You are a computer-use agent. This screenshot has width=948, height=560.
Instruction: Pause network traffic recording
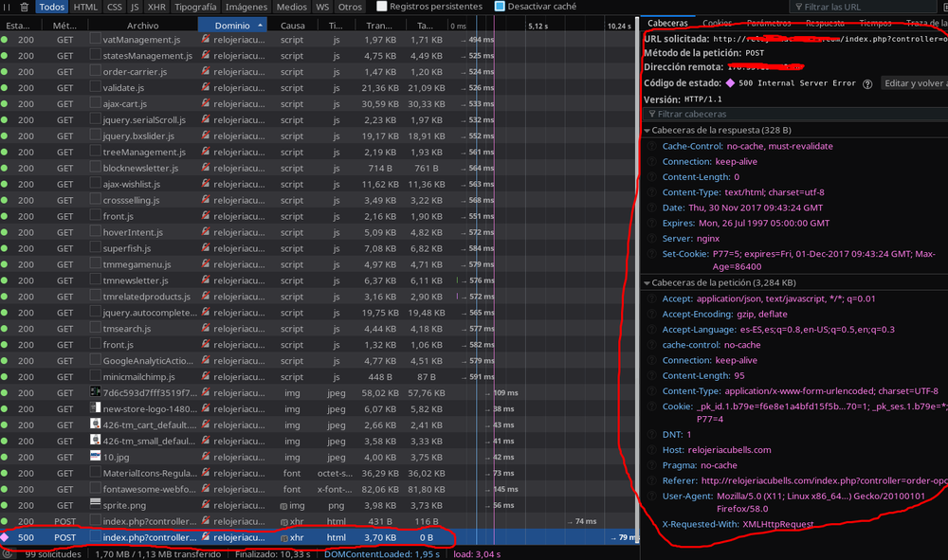tap(9, 7)
